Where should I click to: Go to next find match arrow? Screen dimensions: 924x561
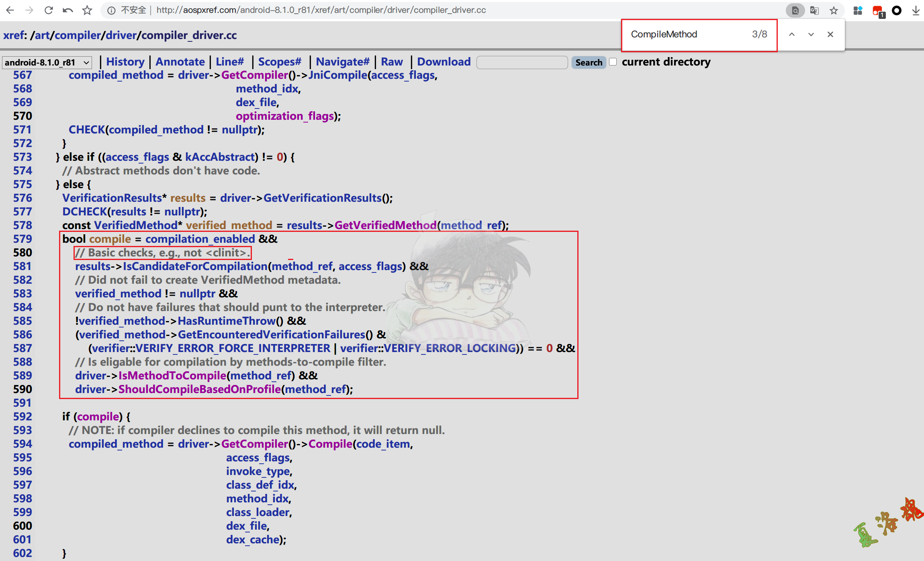[811, 35]
